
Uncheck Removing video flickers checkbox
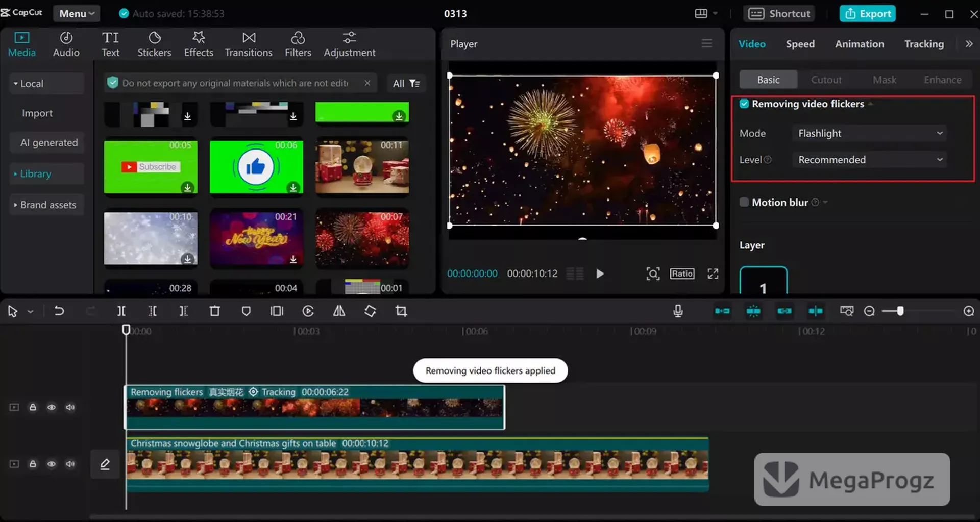744,104
